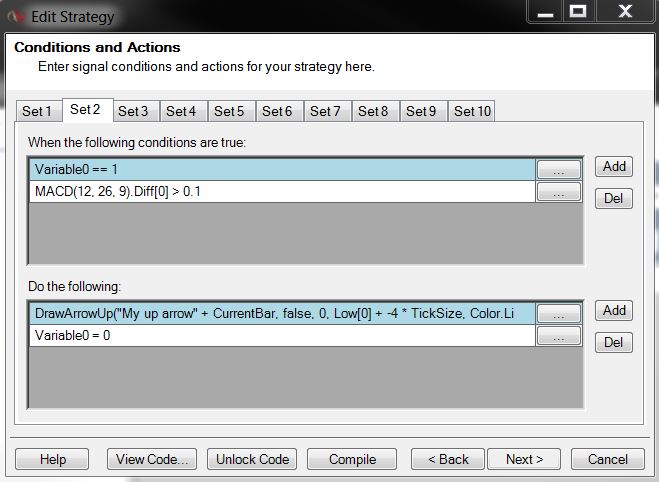The width and height of the screenshot is (659, 482).
Task: Go to the Set 4 tab
Action: coord(184,111)
